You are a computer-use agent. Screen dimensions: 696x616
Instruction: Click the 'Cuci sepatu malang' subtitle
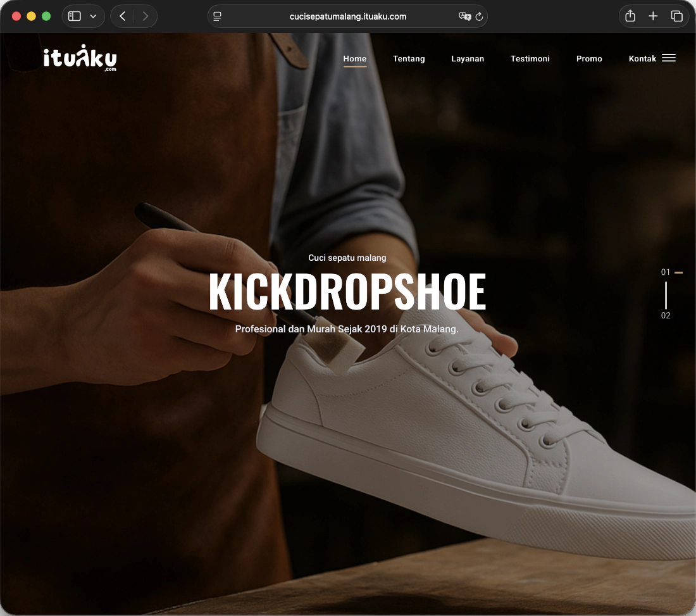coord(347,258)
